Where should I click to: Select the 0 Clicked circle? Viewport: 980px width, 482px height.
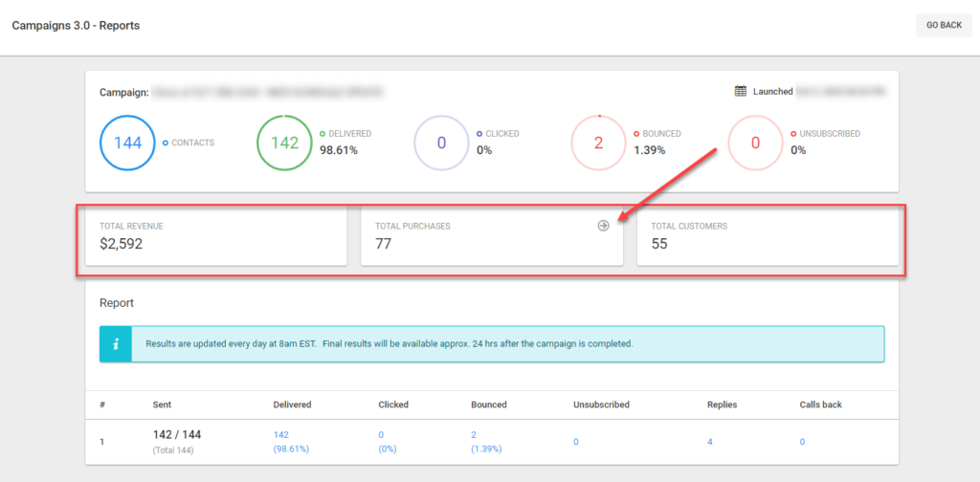[x=441, y=143]
